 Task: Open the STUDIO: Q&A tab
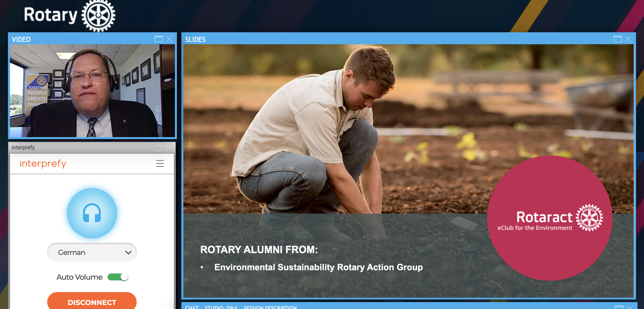[221, 307]
